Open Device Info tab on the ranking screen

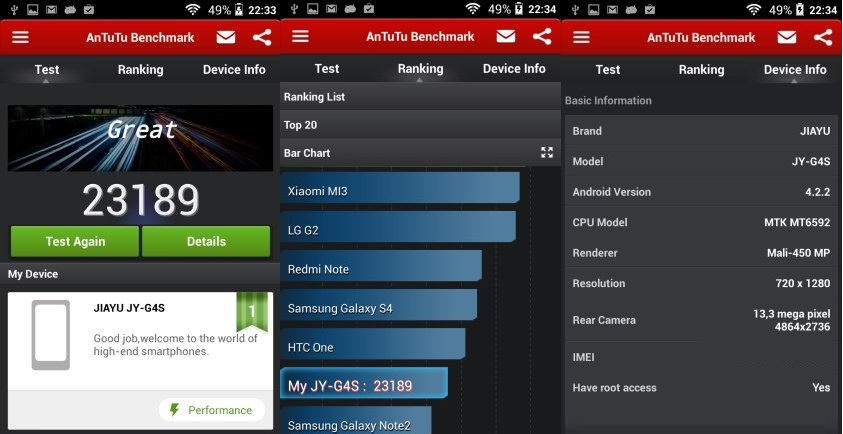tap(514, 69)
